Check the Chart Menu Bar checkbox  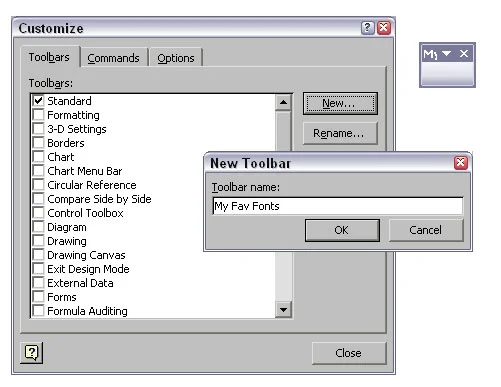coord(39,171)
